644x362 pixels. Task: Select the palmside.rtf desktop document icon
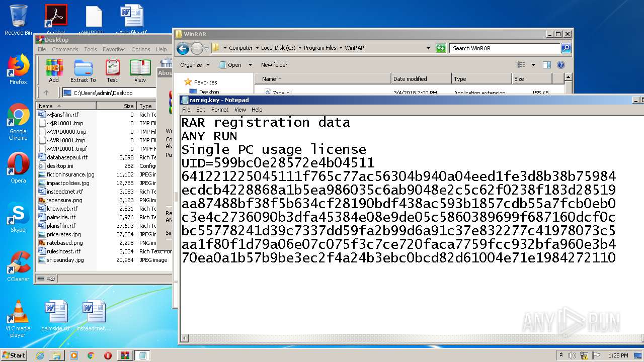[x=55, y=316]
